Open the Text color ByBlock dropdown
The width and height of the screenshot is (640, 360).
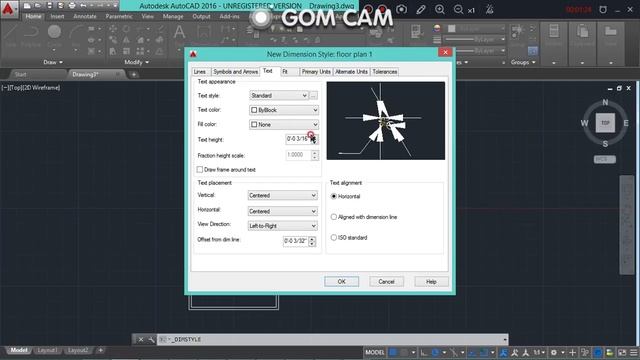pyautogui.click(x=284, y=110)
